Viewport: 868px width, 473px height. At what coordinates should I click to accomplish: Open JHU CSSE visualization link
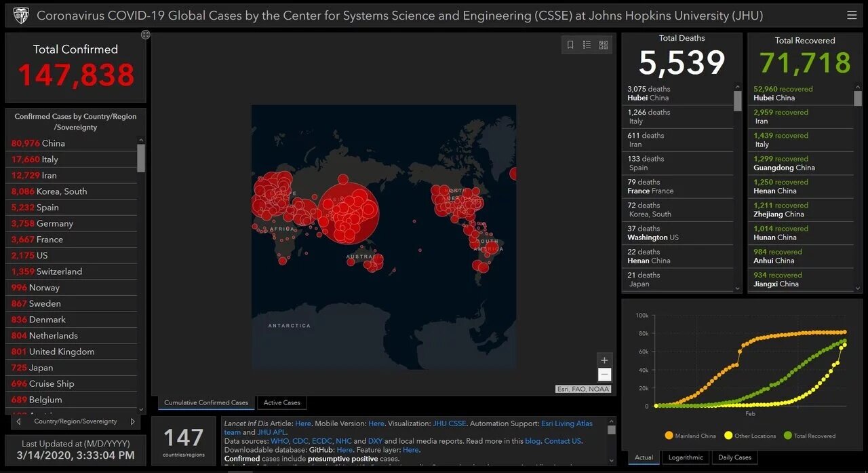click(x=450, y=423)
